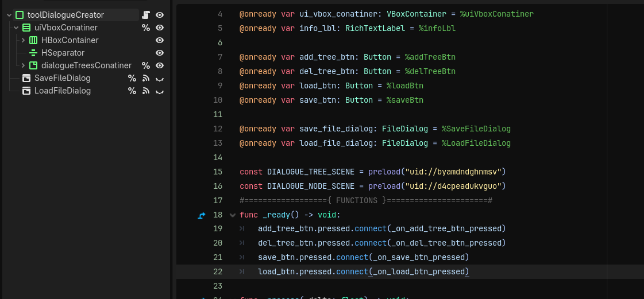The image size is (644, 299).
Task: Click the %loadBtn reference on line 9
Action: [x=405, y=86]
